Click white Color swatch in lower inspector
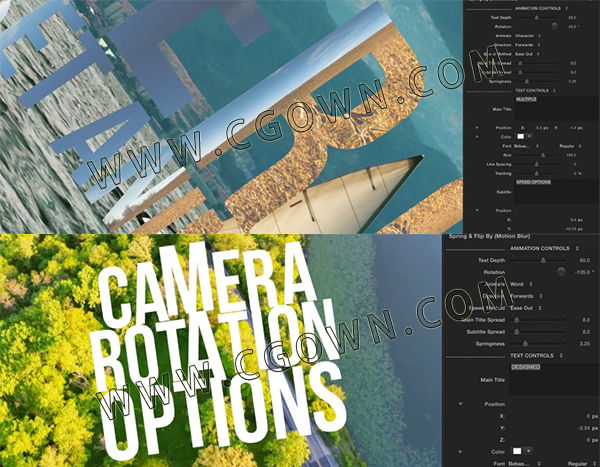 point(517,451)
